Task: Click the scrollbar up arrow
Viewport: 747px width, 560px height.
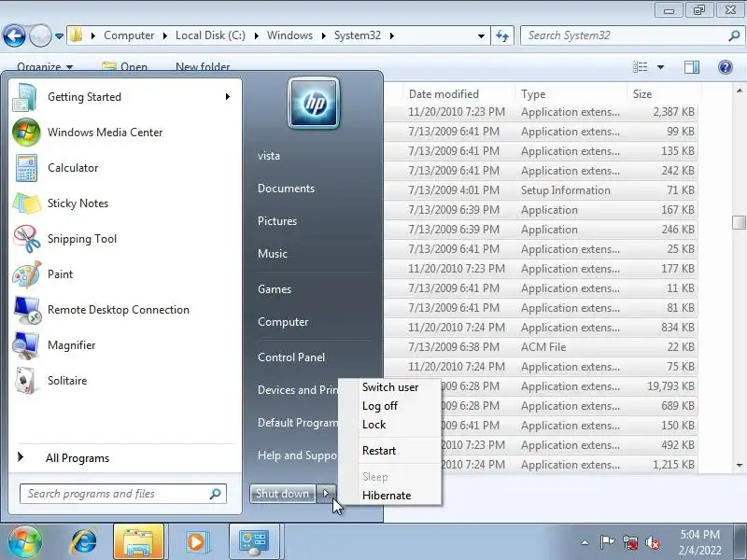Action: point(739,90)
